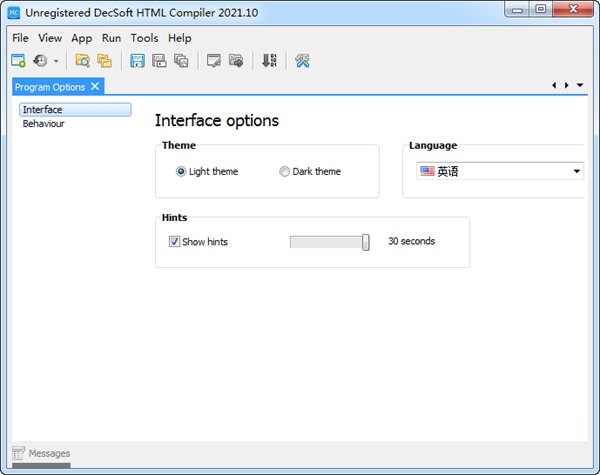This screenshot has height=475, width=600.
Task: Click the folder with magnifier icon
Action: tap(83, 61)
